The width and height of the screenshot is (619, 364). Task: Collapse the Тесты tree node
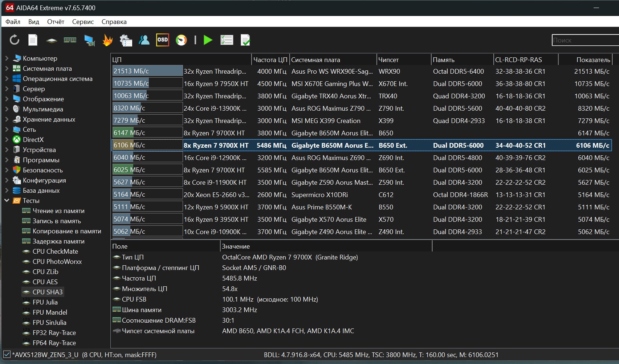point(7,200)
